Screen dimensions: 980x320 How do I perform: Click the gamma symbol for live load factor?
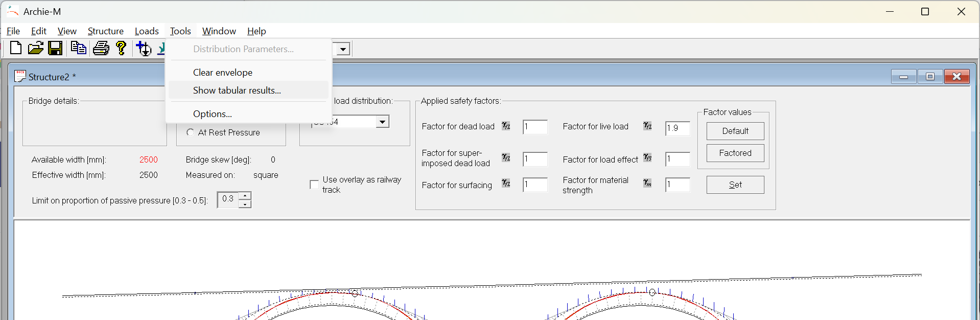tap(647, 126)
